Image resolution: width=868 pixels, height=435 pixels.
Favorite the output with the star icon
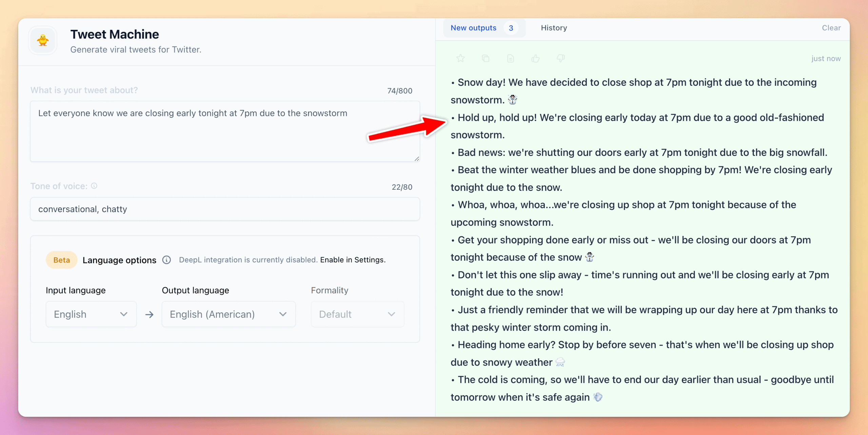[x=460, y=58]
